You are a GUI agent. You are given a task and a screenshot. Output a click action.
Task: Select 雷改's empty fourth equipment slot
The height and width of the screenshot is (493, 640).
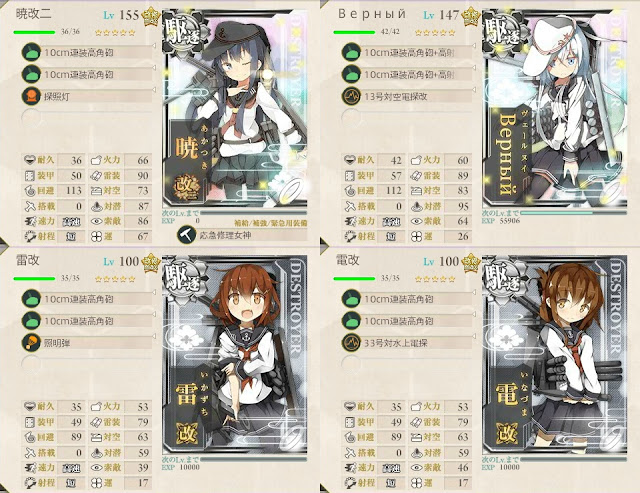(87, 365)
